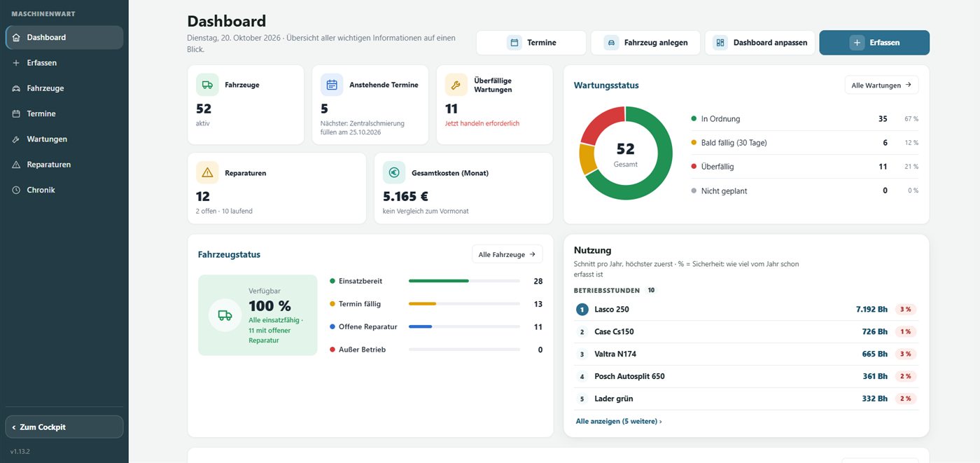This screenshot has width=980, height=463.
Task: Select the Case Cs150 usage row
Action: click(746, 331)
